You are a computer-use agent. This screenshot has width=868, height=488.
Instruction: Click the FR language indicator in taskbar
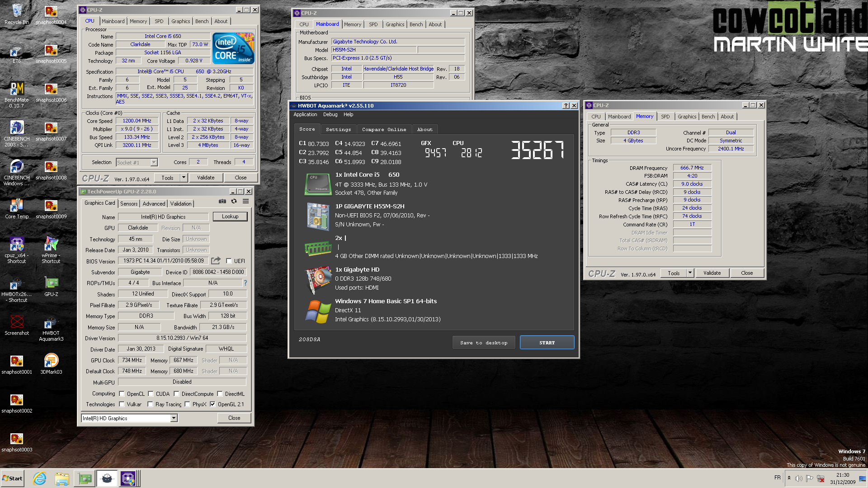tap(777, 478)
